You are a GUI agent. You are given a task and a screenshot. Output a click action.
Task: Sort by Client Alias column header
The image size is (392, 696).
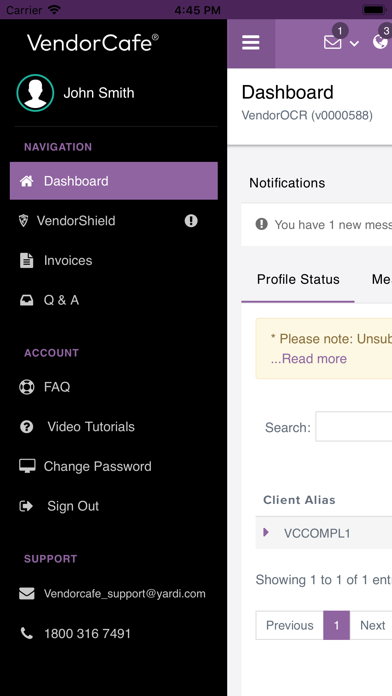click(x=299, y=500)
